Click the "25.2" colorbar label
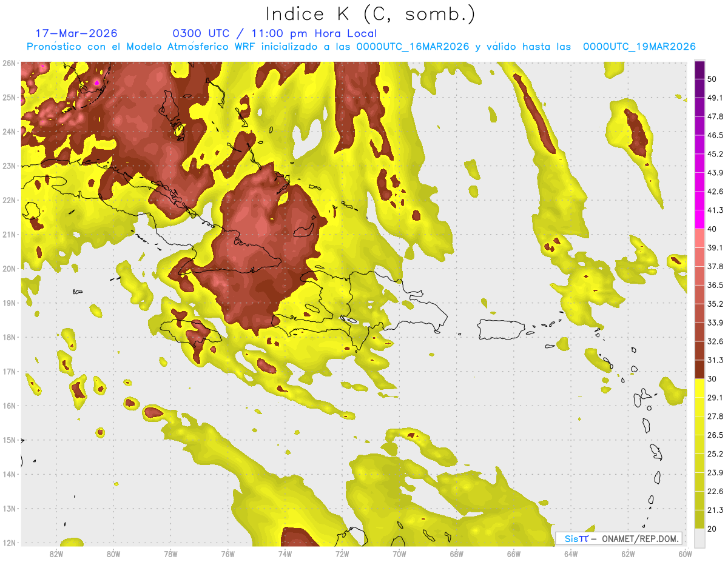Viewport: 728px width, 562px height. pyautogui.click(x=715, y=453)
